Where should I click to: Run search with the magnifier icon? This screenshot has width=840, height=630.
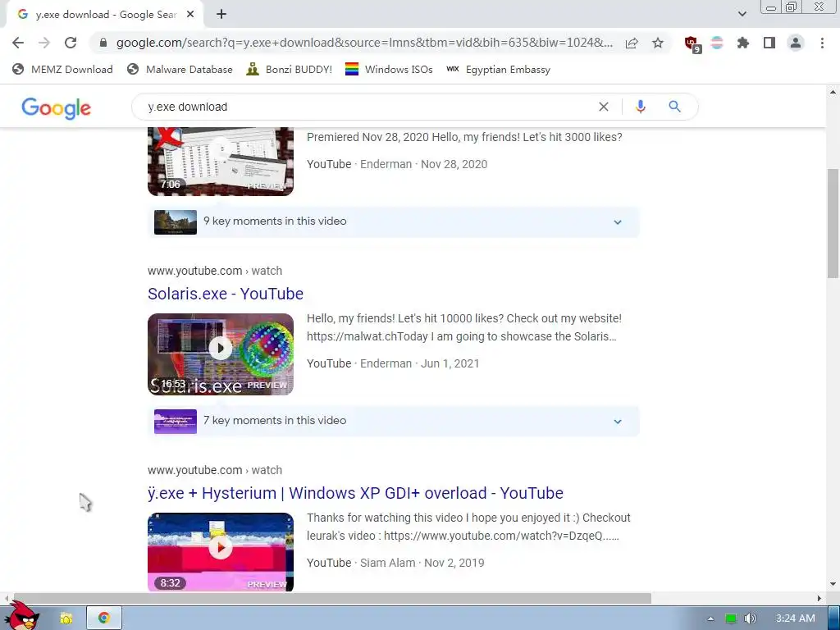pos(674,107)
